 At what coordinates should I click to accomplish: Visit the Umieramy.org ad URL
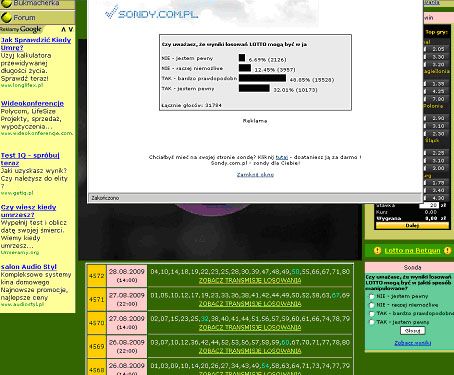coord(20,252)
